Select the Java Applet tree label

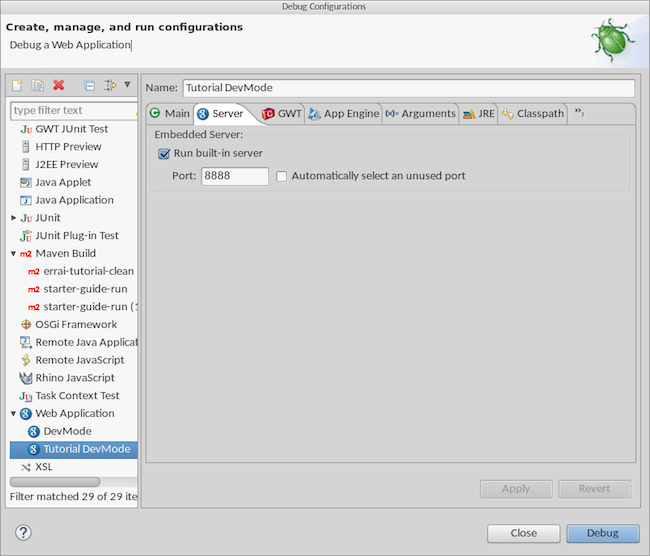point(63,182)
